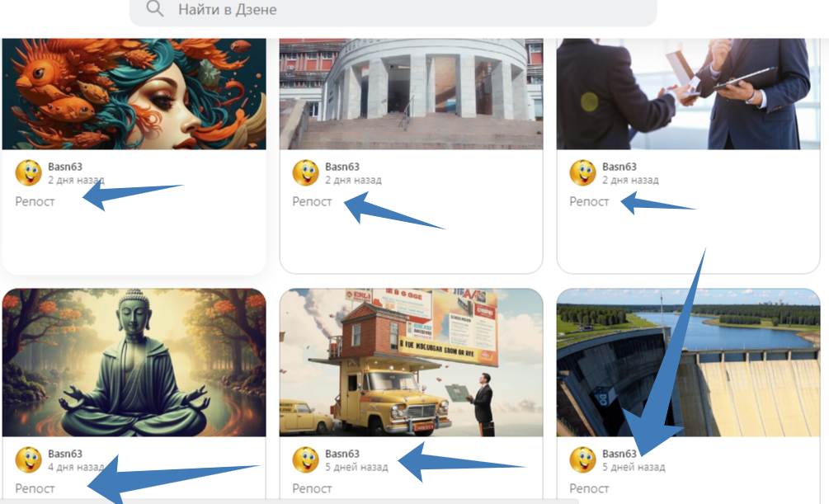Image resolution: width=829 pixels, height=504 pixels.
Task: Click "Репост" under the fish woman card
Action: click(35, 201)
